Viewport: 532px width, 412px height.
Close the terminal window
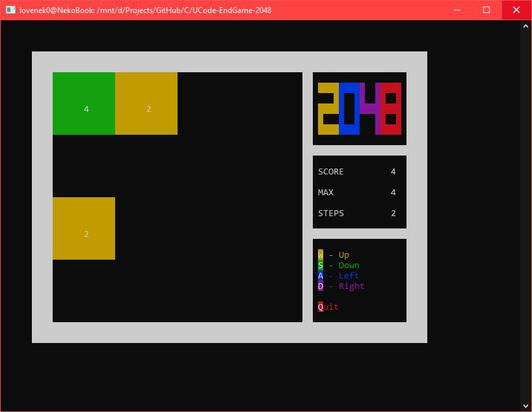pyautogui.click(x=516, y=10)
